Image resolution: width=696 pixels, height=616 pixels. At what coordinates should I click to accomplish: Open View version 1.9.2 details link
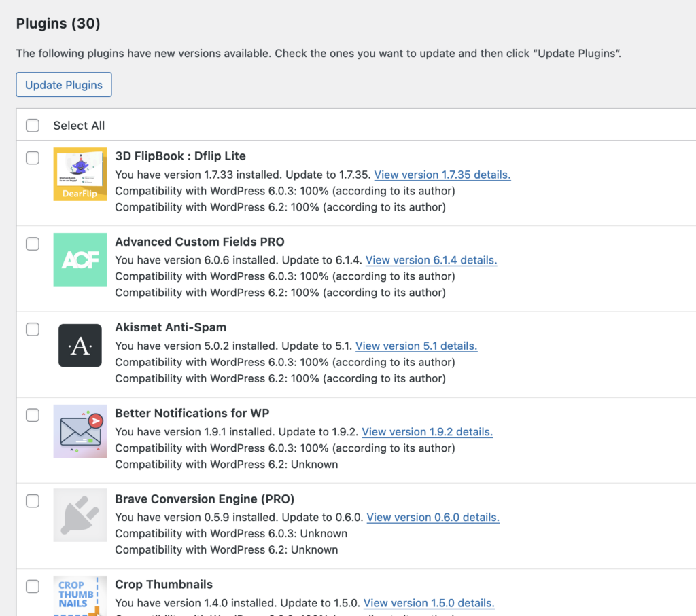[428, 432]
